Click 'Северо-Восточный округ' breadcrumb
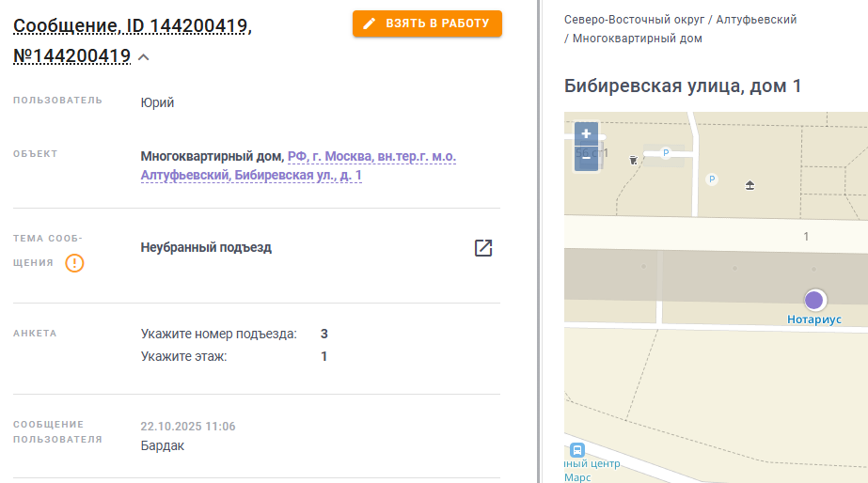The image size is (868, 483). pyautogui.click(x=632, y=19)
